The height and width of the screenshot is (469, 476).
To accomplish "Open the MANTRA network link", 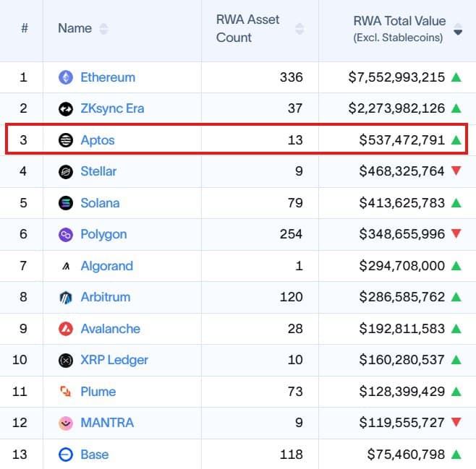I will (x=107, y=423).
